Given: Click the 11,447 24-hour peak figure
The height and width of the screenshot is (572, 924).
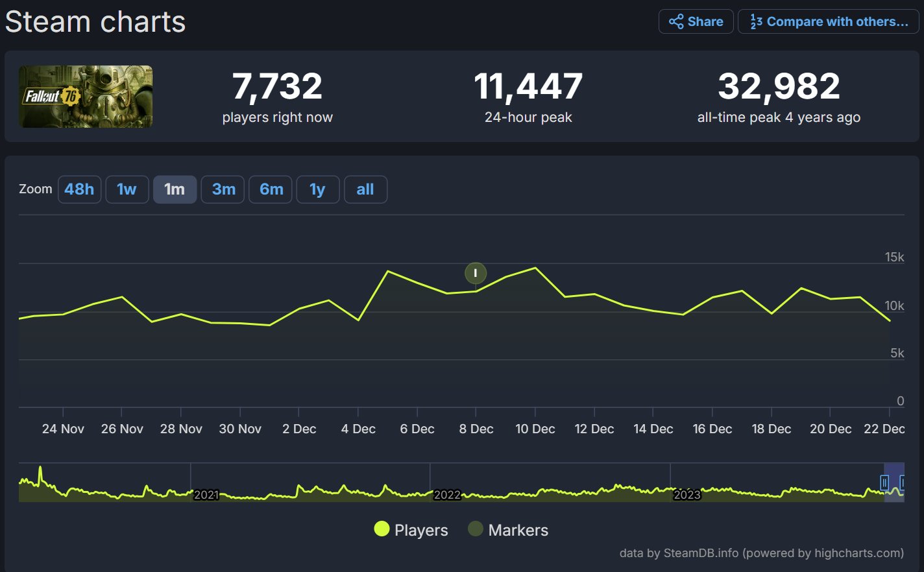Looking at the screenshot, I should click(x=528, y=87).
